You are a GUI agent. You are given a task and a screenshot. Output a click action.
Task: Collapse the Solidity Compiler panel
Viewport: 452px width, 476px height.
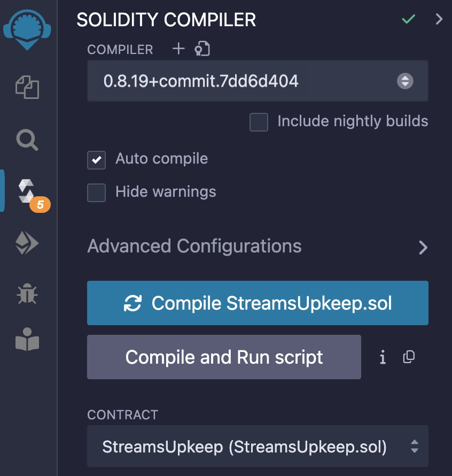pos(439,19)
